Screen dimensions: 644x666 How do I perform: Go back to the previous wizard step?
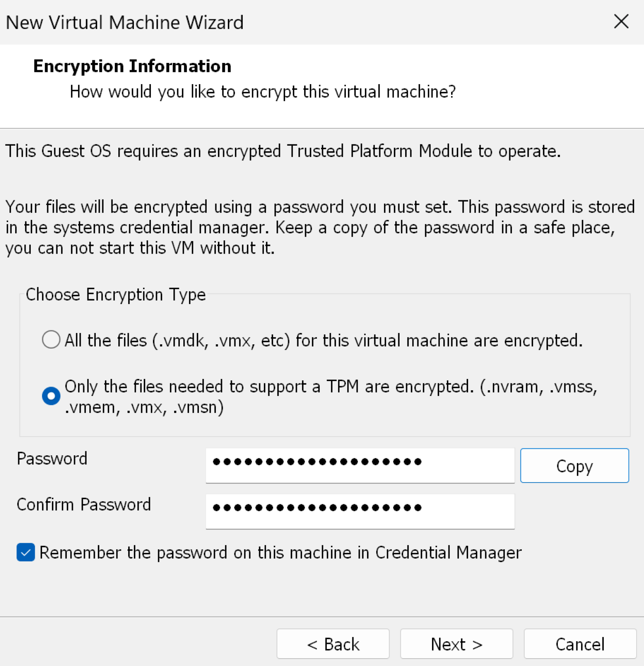click(x=333, y=643)
